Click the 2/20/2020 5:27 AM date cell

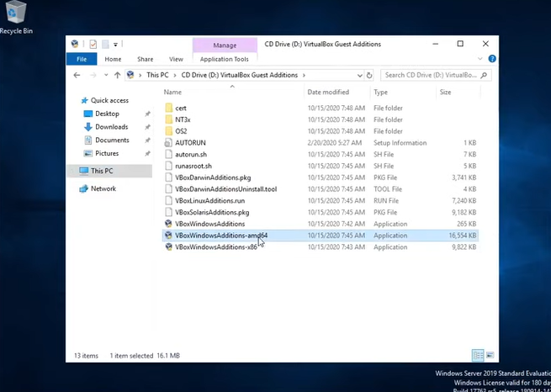[334, 143]
